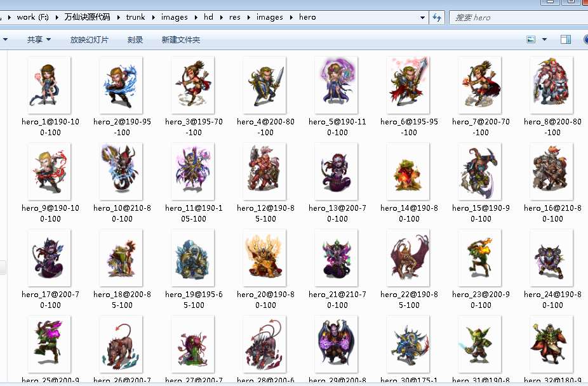Select the hero_11 purple warrior thumbnail

[x=193, y=171]
